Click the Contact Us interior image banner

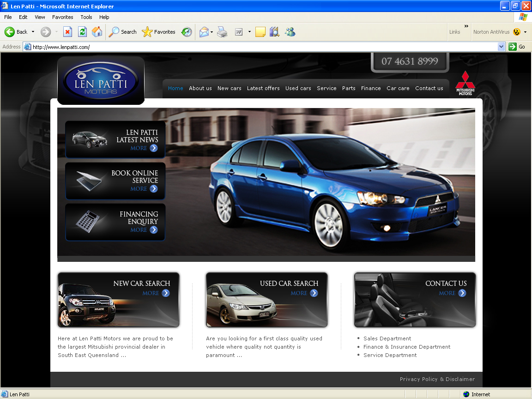415,300
